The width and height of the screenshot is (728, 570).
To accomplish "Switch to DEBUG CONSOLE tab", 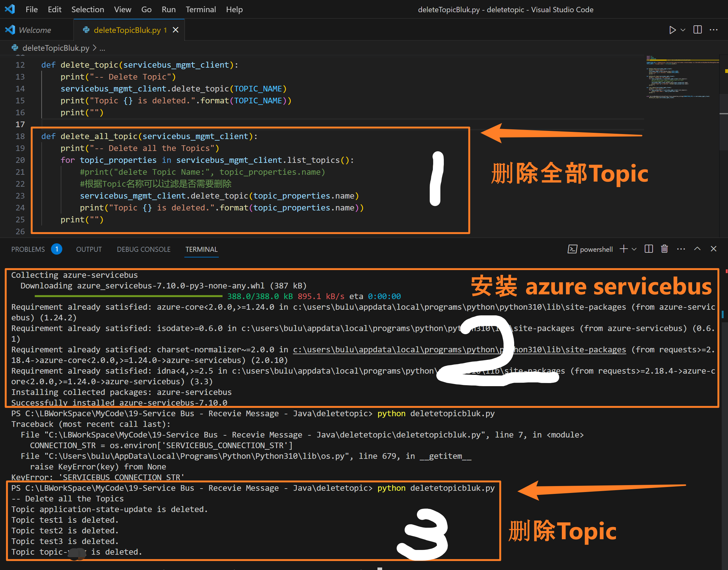I will (x=143, y=249).
